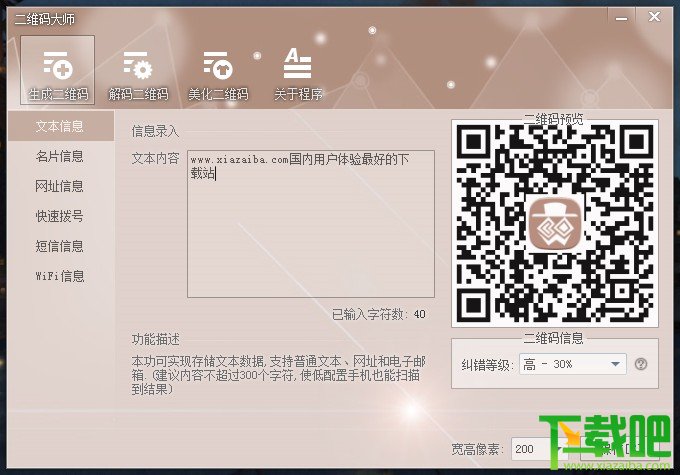Image resolution: width=680 pixels, height=475 pixels.
Task: Select the 名片信息 business card tab
Action: [x=61, y=156]
